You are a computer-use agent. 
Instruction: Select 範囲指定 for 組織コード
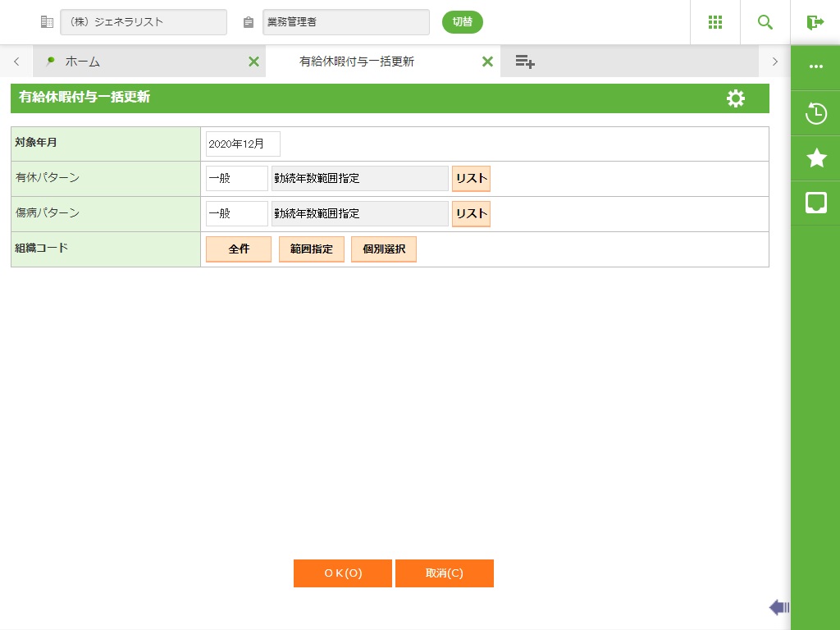311,249
